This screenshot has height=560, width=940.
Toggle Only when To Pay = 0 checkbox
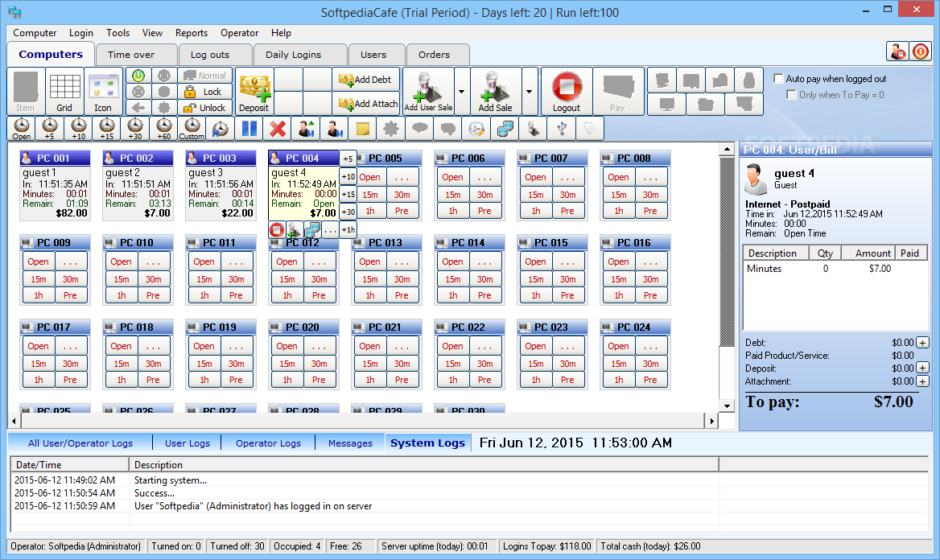[791, 95]
